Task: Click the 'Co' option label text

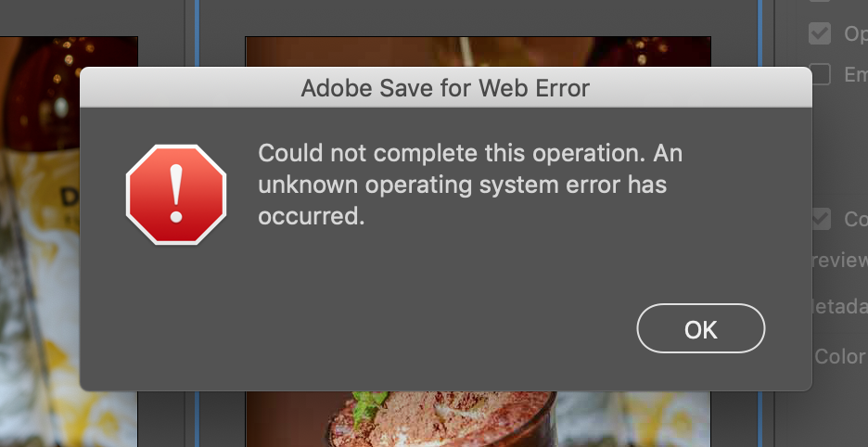Action: 855,220
